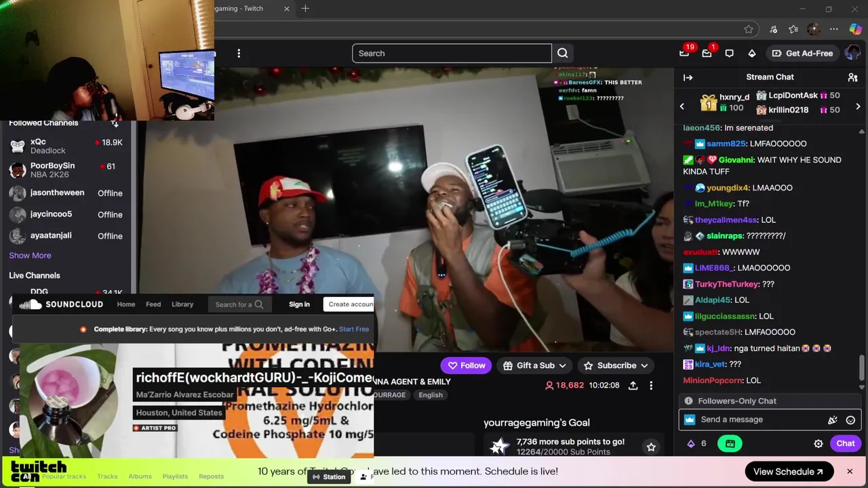
Task: Click the English tag under stream title
Action: 431,395
